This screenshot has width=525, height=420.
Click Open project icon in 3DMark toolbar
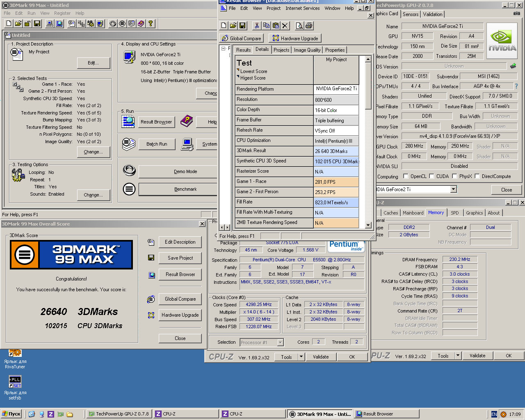click(18, 23)
